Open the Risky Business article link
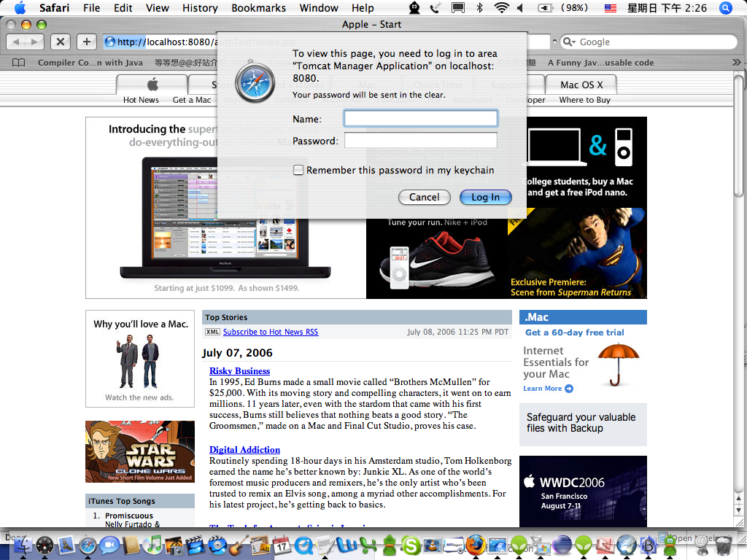 point(239,371)
